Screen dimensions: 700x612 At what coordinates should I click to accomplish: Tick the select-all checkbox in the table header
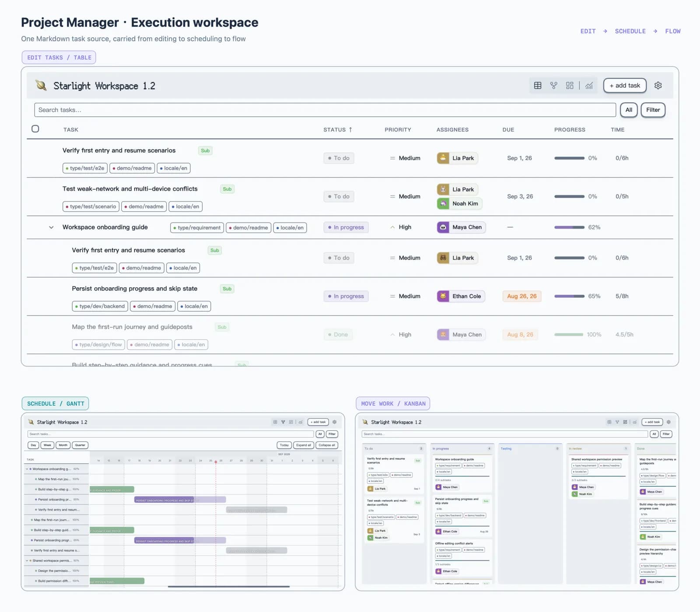click(x=35, y=129)
